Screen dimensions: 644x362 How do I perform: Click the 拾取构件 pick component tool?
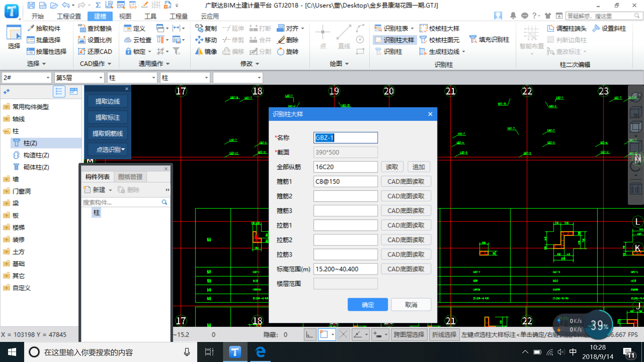click(x=44, y=28)
